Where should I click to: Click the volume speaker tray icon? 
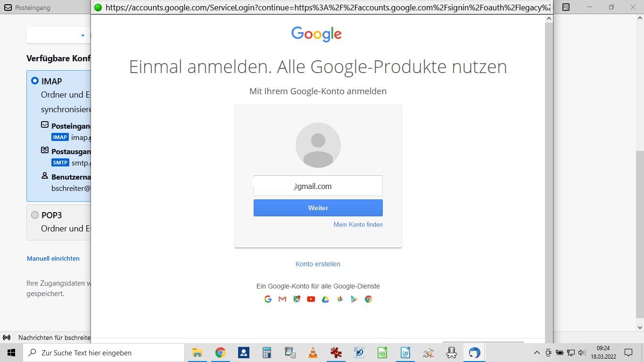[x=582, y=353]
